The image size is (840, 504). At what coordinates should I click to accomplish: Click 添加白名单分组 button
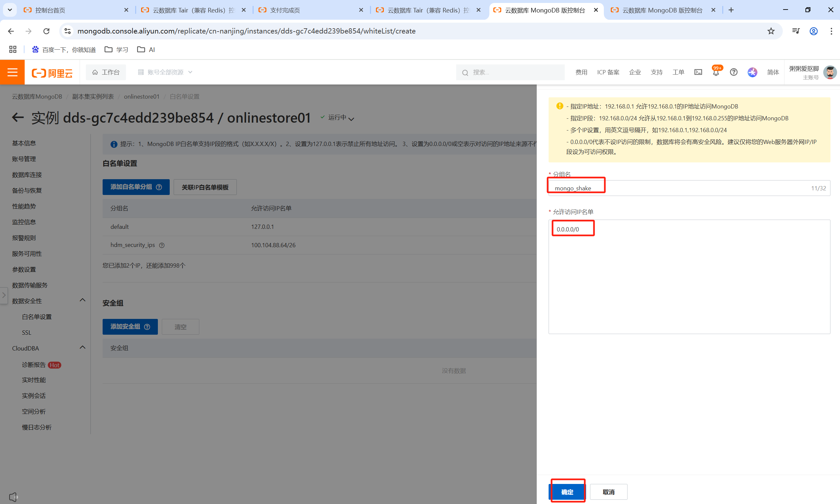tap(136, 187)
